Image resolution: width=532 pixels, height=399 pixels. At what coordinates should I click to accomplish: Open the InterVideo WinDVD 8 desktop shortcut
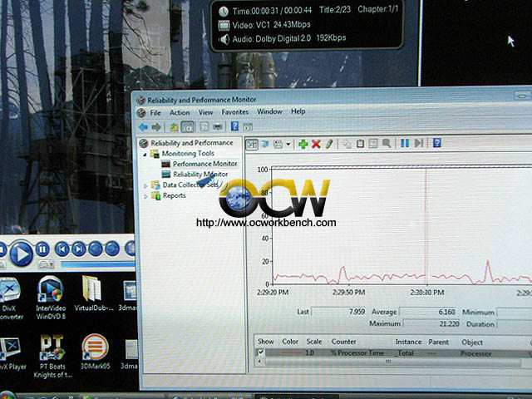50,289
